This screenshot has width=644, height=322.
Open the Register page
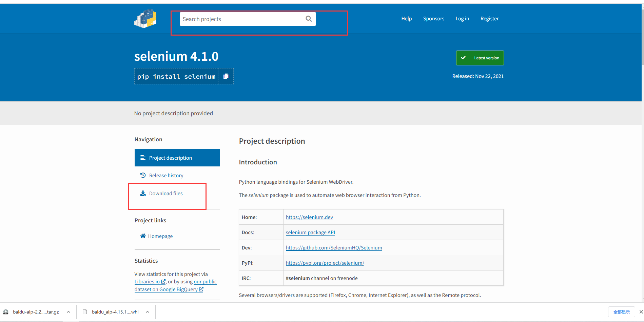pyautogui.click(x=489, y=19)
